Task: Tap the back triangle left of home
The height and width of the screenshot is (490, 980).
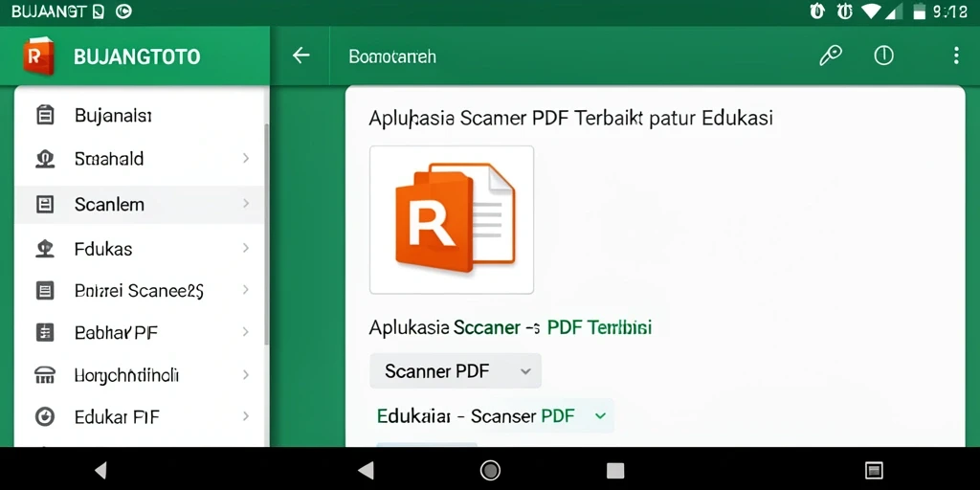Action: (x=366, y=470)
